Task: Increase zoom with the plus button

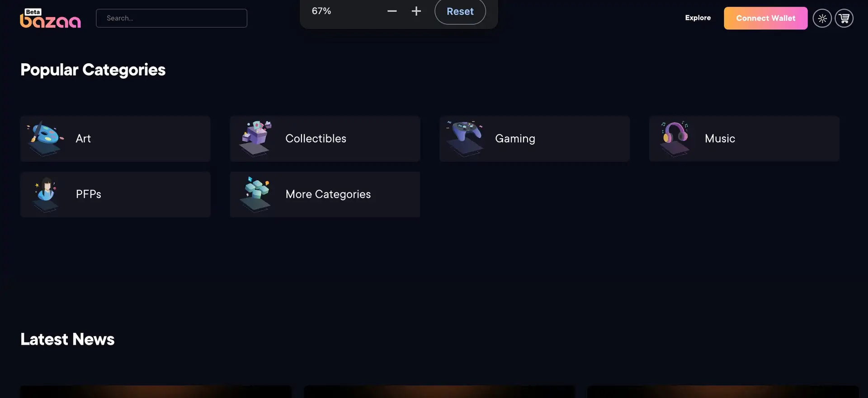Action: point(416,11)
